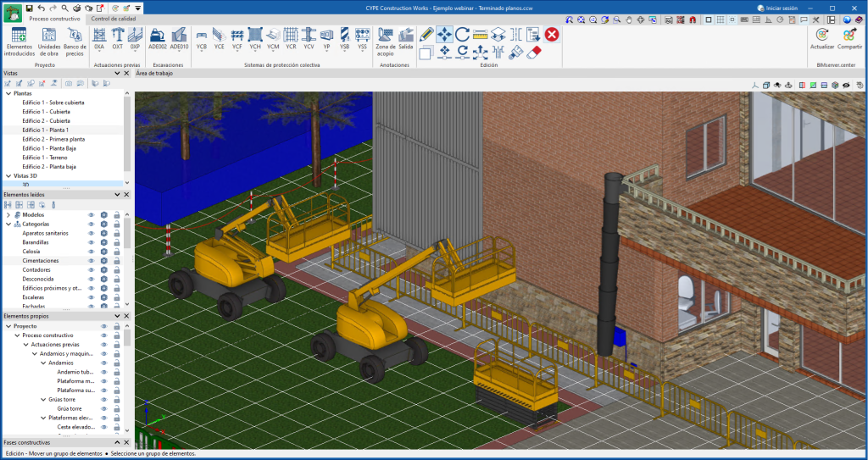868x460 pixels.
Task: Click the Compartir icon
Action: pyautogui.click(x=849, y=36)
